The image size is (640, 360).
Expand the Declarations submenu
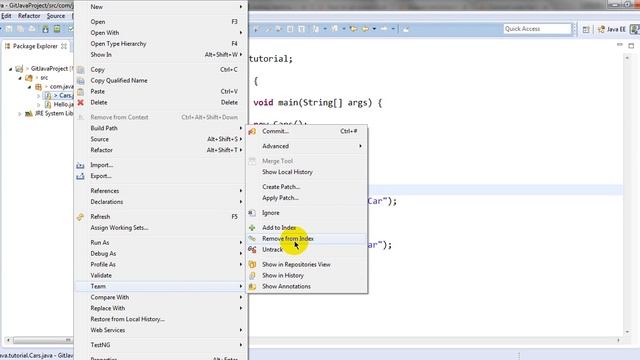(161, 202)
